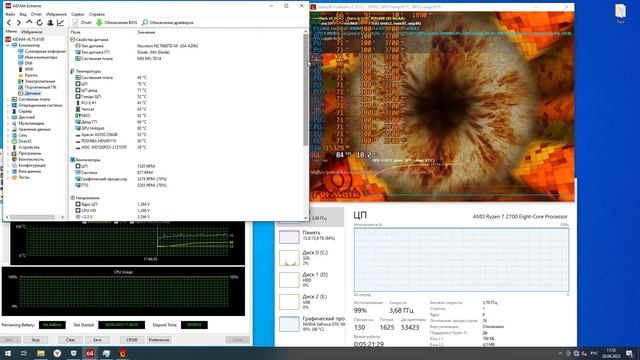Open the Вид menu in AIDA64
This screenshot has width=640, height=360.
23,14
